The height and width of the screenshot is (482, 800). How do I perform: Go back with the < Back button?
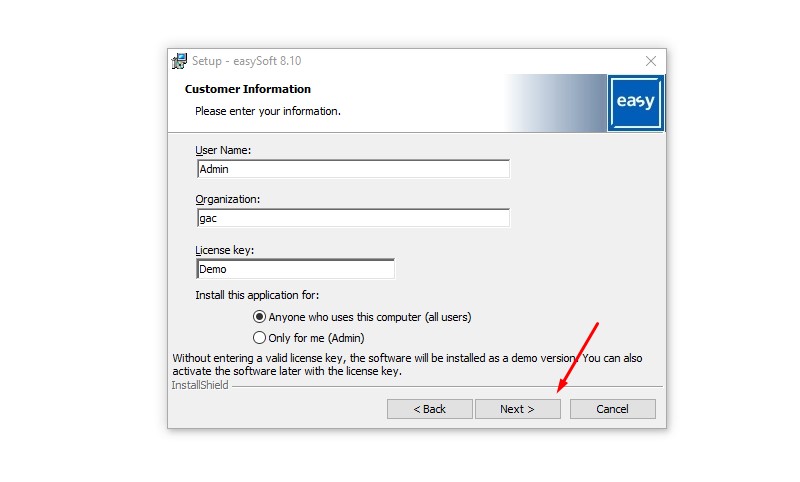[x=430, y=409]
